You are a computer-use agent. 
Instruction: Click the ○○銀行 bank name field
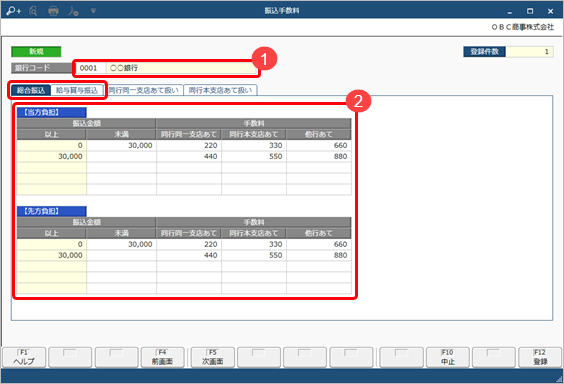[x=182, y=68]
